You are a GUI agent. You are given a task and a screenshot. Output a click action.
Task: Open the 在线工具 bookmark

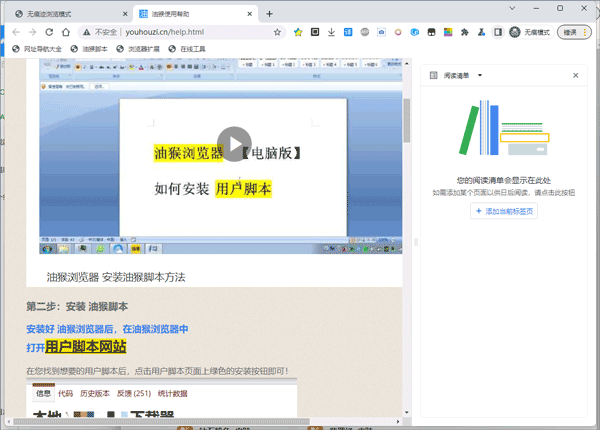coord(187,49)
